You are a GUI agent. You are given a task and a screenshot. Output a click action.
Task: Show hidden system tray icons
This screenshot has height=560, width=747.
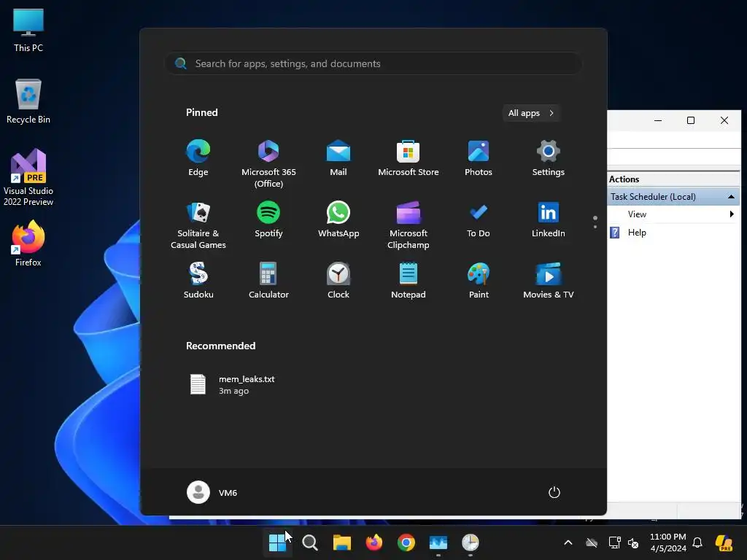[568, 542]
